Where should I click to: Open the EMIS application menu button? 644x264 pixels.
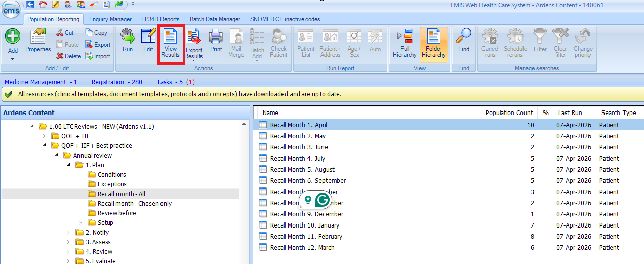pyautogui.click(x=11, y=9)
